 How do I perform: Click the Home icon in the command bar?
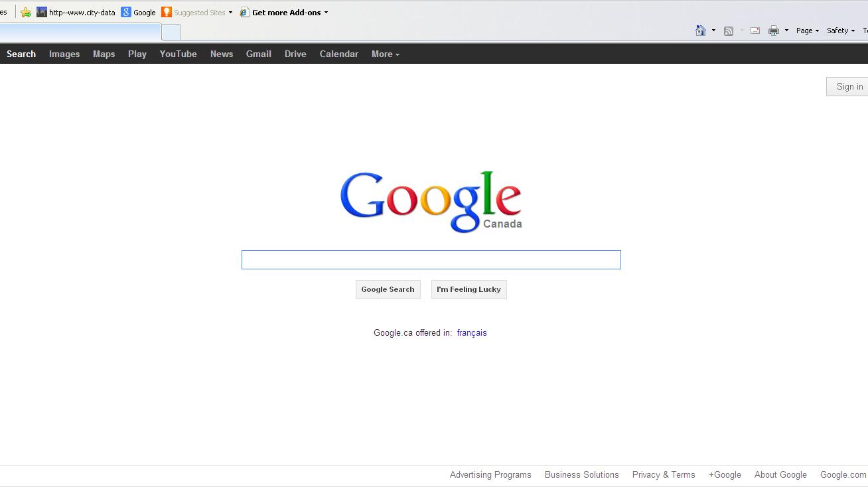click(700, 31)
